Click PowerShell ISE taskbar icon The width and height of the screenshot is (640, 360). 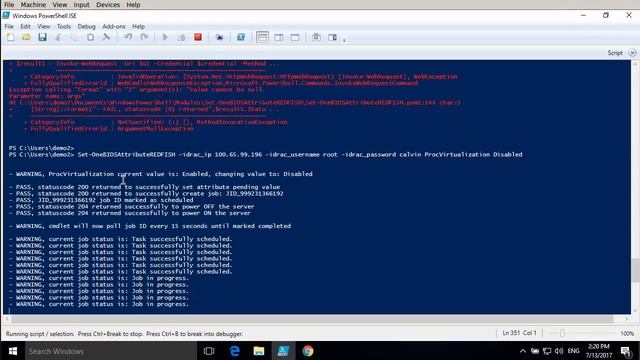283,351
